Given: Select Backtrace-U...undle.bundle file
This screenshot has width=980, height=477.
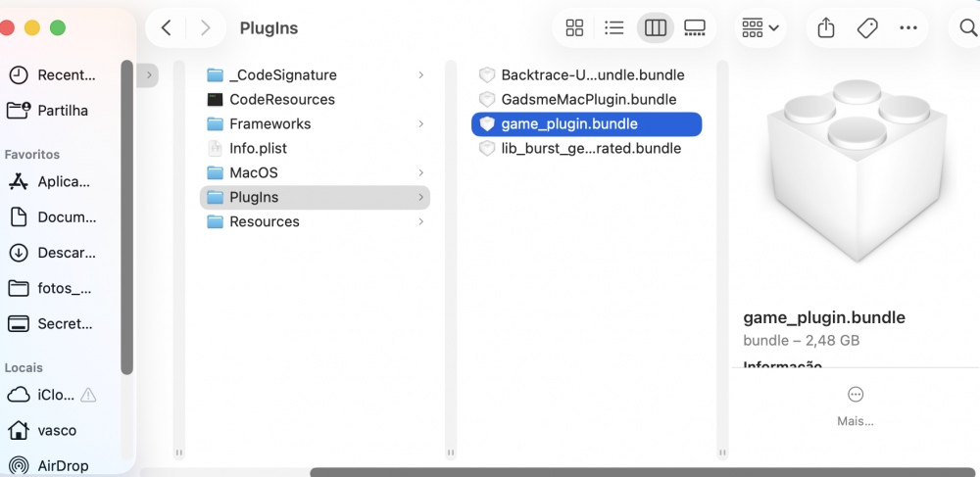Looking at the screenshot, I should point(587,74).
